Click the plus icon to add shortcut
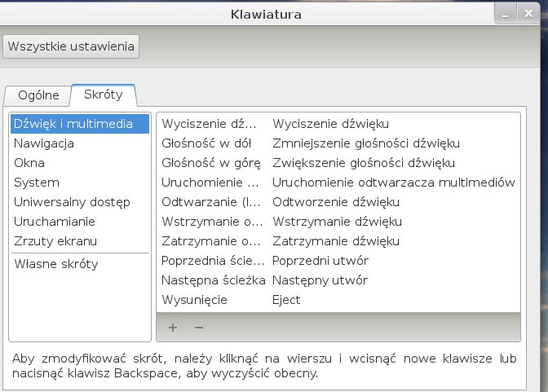This screenshot has height=392, width=548. [x=173, y=327]
